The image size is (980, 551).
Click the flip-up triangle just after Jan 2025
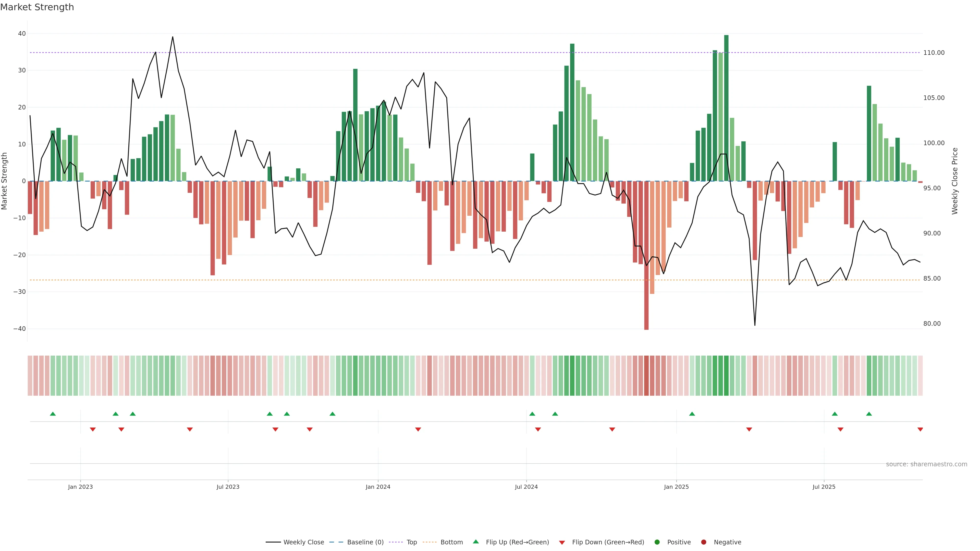(692, 414)
